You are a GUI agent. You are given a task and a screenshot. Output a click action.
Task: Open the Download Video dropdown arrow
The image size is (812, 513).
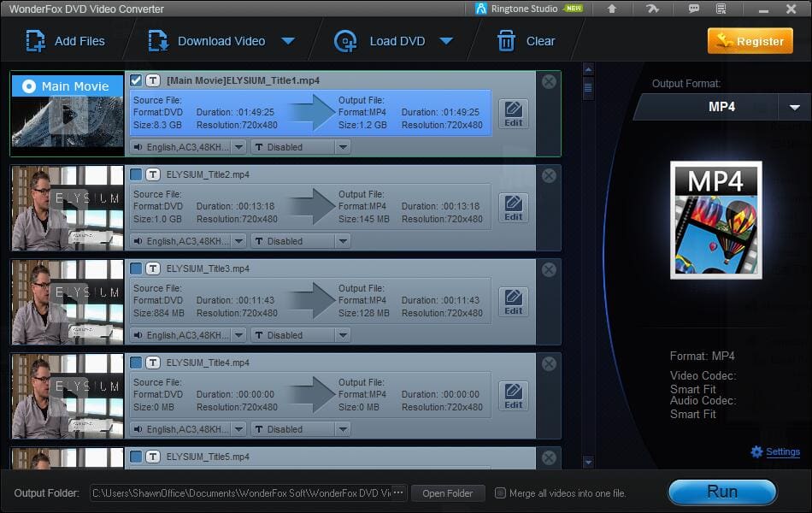pyautogui.click(x=288, y=41)
